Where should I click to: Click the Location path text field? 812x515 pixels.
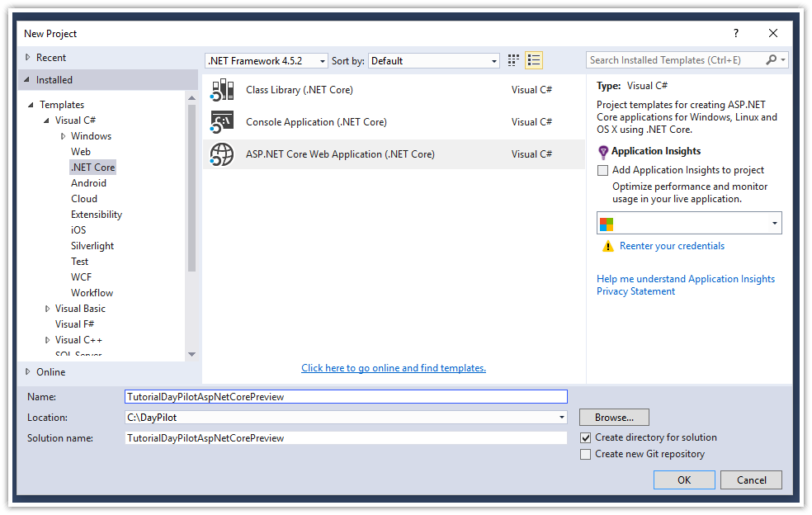341,418
